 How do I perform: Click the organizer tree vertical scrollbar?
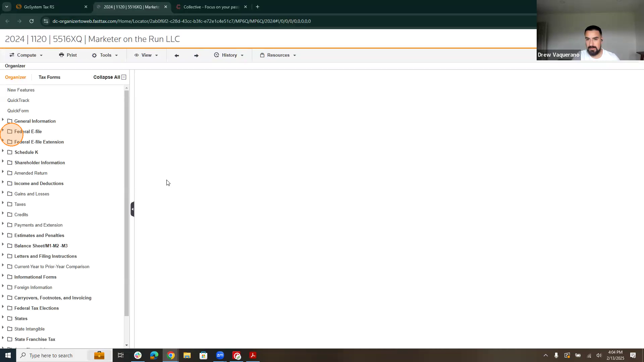tap(126, 201)
